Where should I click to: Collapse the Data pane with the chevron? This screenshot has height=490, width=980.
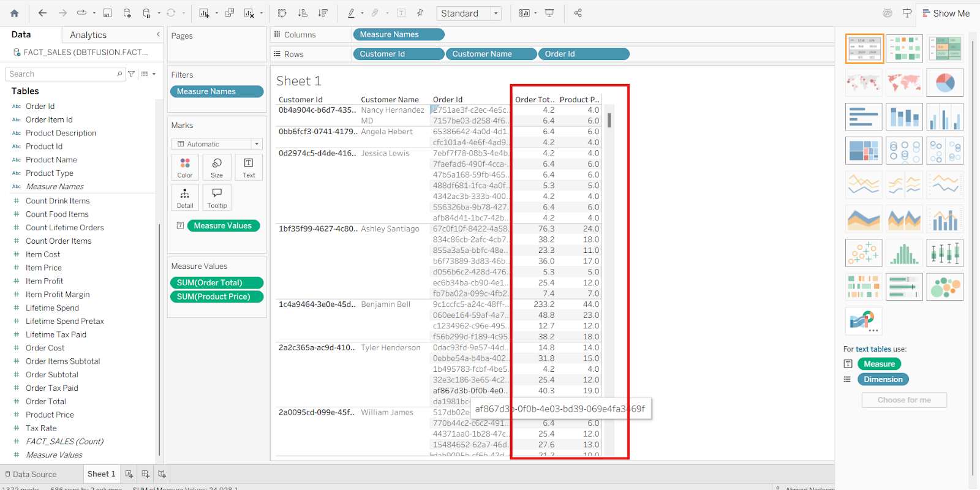coord(158,35)
